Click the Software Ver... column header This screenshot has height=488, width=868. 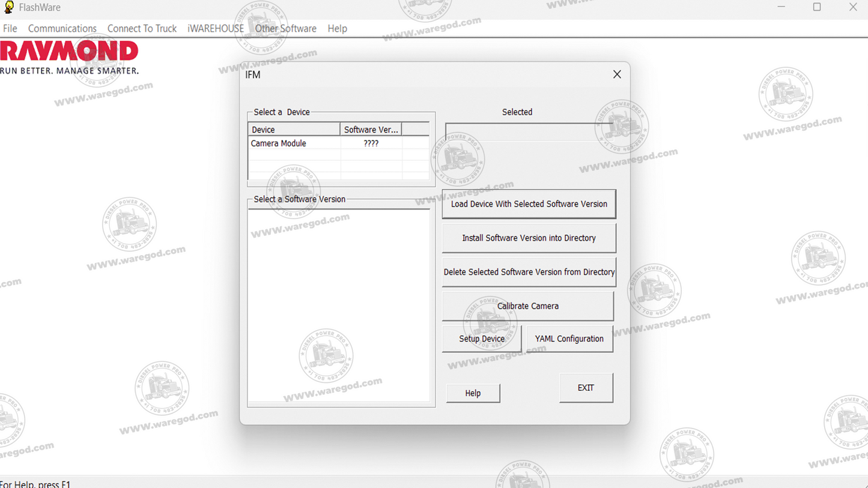point(371,130)
